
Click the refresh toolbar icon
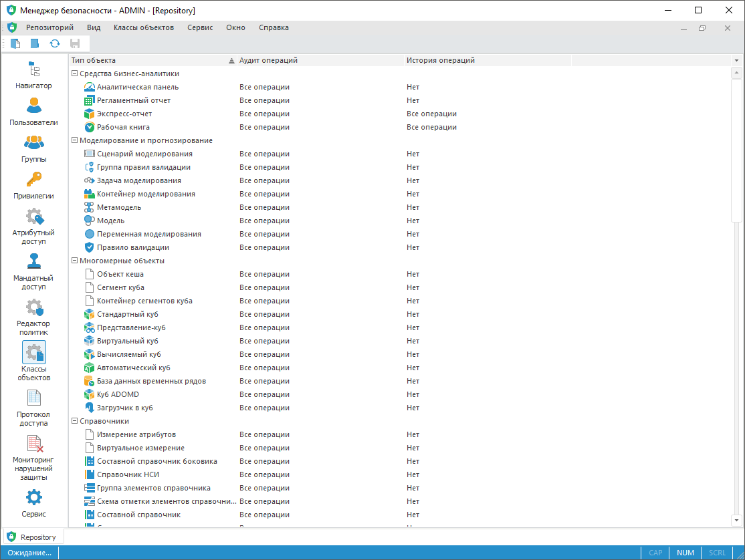(55, 43)
